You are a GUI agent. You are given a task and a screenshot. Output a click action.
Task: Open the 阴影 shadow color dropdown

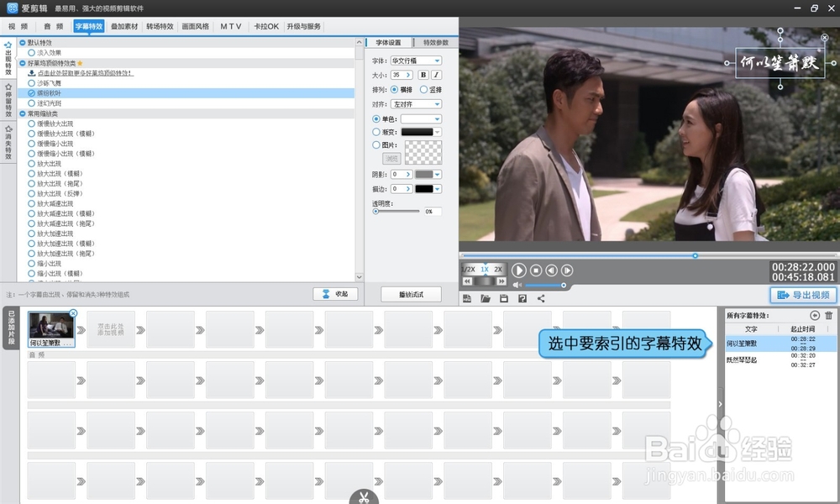[x=437, y=174]
